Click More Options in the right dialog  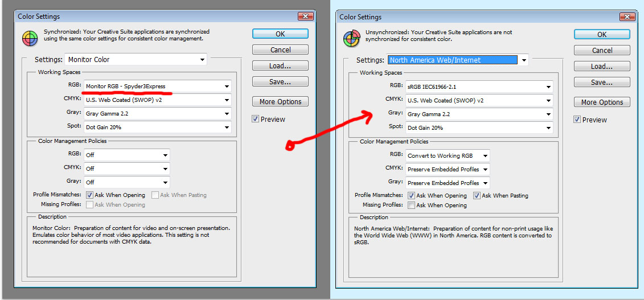pyautogui.click(x=602, y=102)
